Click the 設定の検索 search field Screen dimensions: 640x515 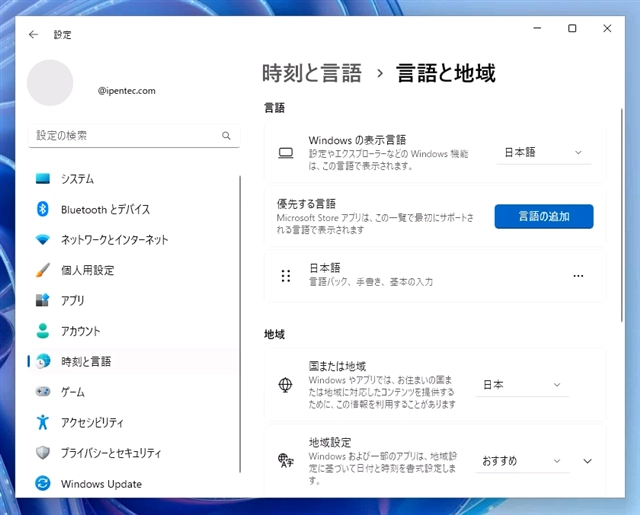pos(134,135)
